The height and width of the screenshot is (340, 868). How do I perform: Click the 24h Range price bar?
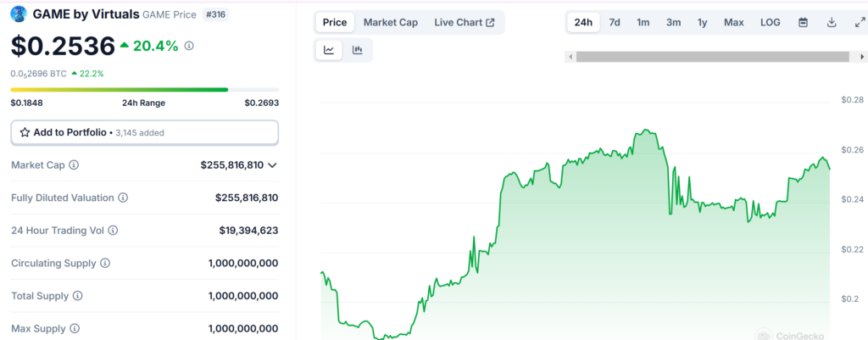pyautogui.click(x=144, y=89)
